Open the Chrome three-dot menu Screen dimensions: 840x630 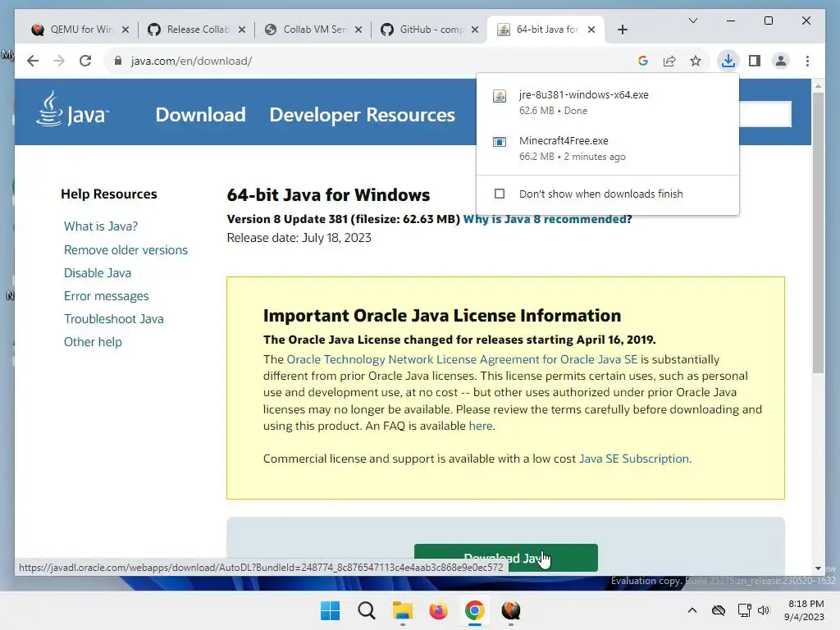tap(807, 61)
